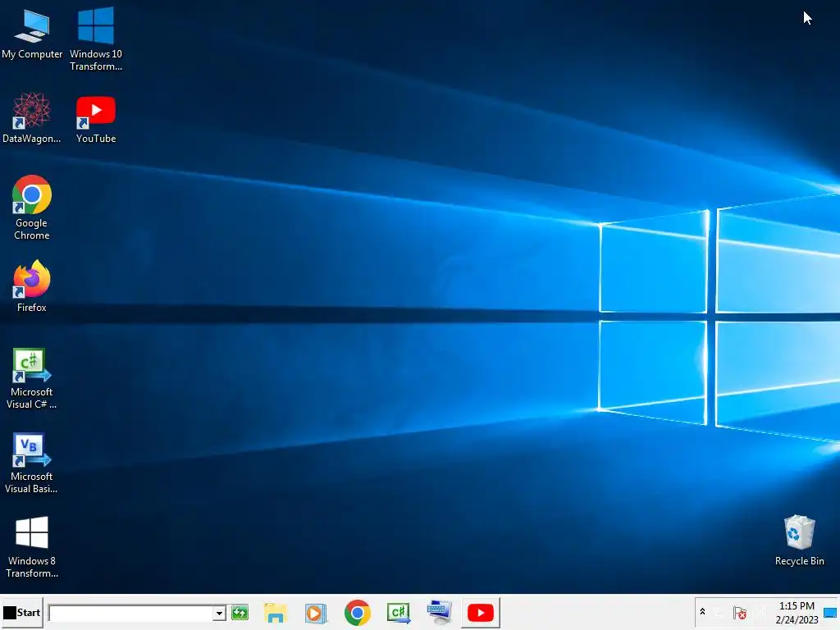840x630 pixels.
Task: Click into the taskbar address input field
Action: [x=130, y=613]
